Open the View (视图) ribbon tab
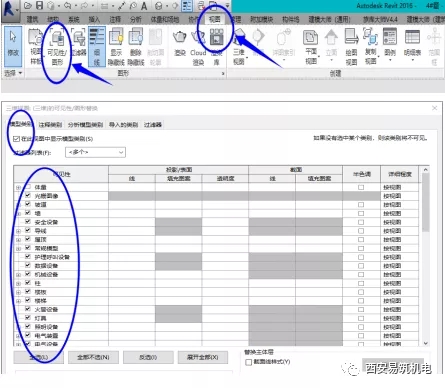The width and height of the screenshot is (445, 388). [x=214, y=19]
